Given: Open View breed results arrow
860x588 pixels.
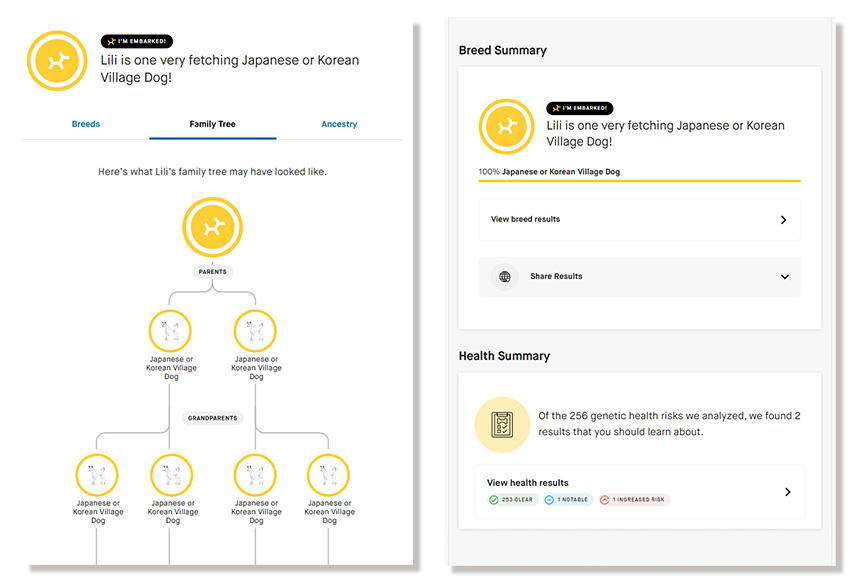Looking at the screenshot, I should click(783, 220).
